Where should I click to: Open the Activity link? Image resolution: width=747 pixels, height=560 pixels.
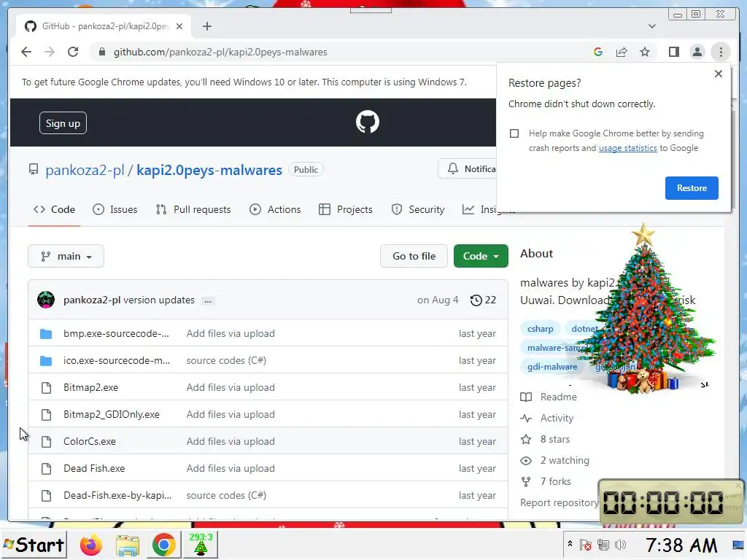[x=547, y=418]
